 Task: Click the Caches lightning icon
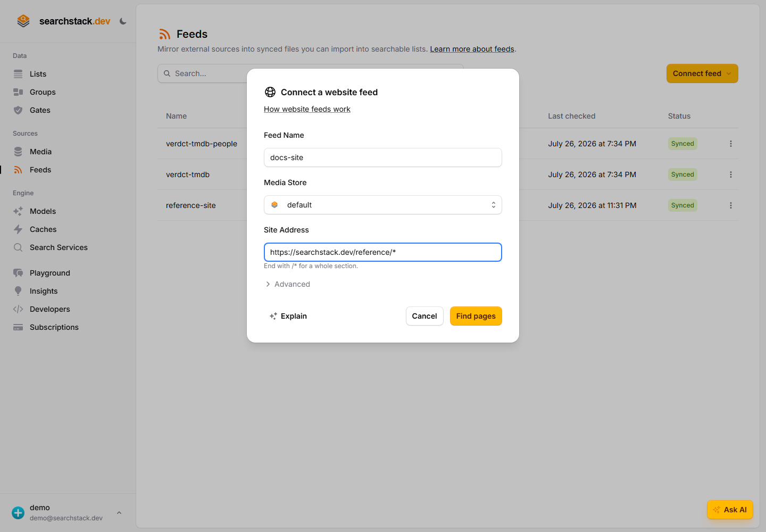[x=18, y=229]
